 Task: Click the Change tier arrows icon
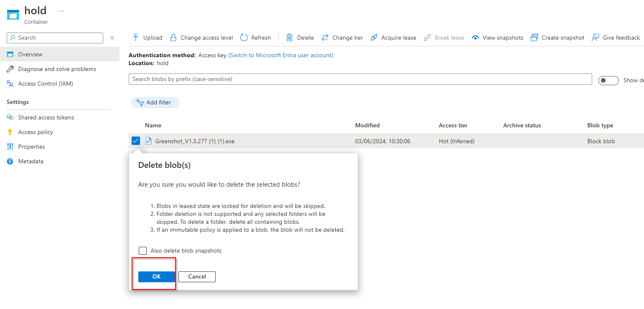click(325, 38)
